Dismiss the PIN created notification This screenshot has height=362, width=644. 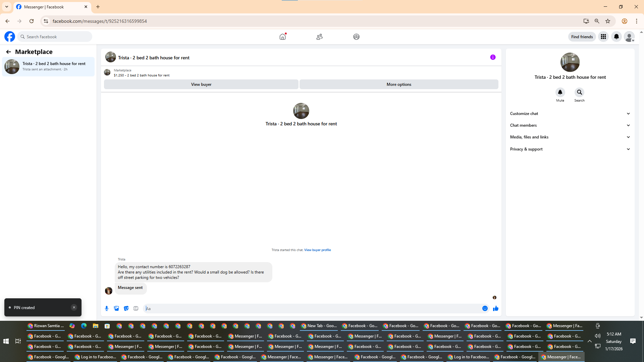coord(74,307)
